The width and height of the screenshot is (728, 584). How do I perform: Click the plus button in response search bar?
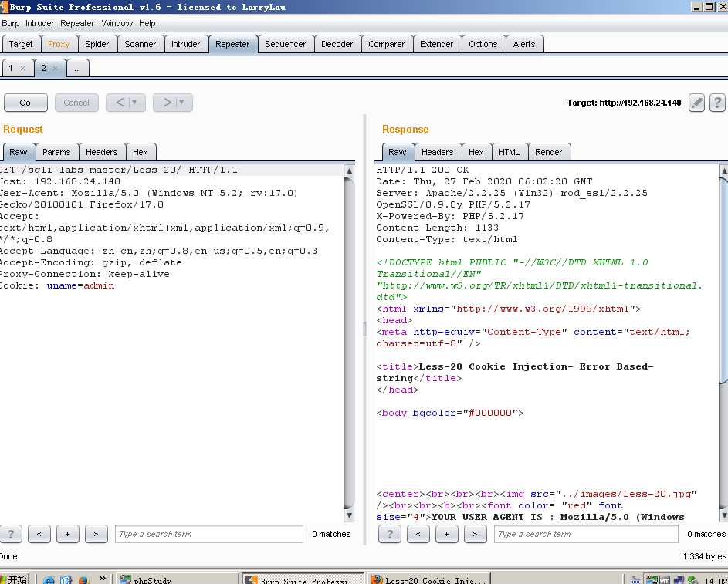tap(446, 534)
